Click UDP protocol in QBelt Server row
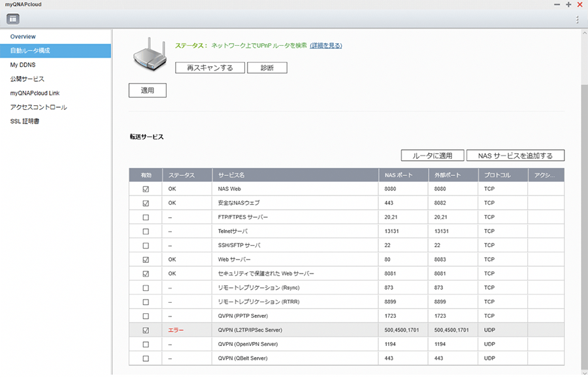Screen dimensions: 588x378 [489, 358]
